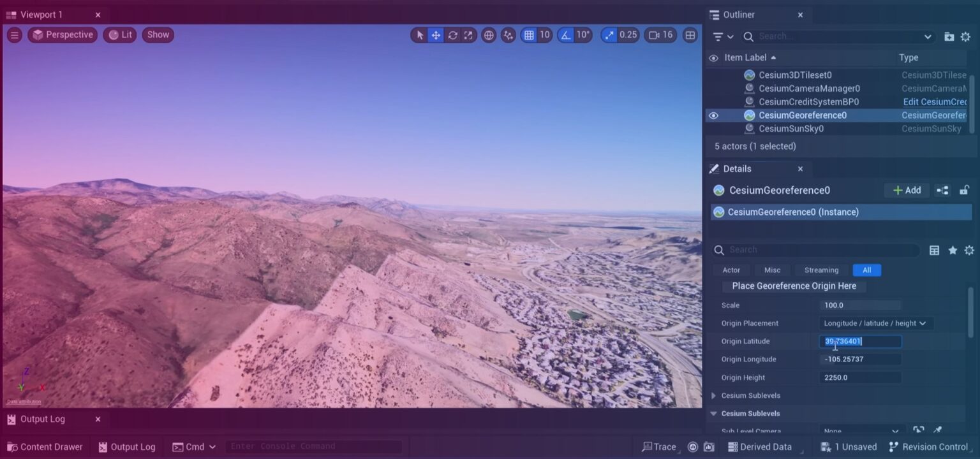Click Place Georeference Origin Here

(x=793, y=286)
